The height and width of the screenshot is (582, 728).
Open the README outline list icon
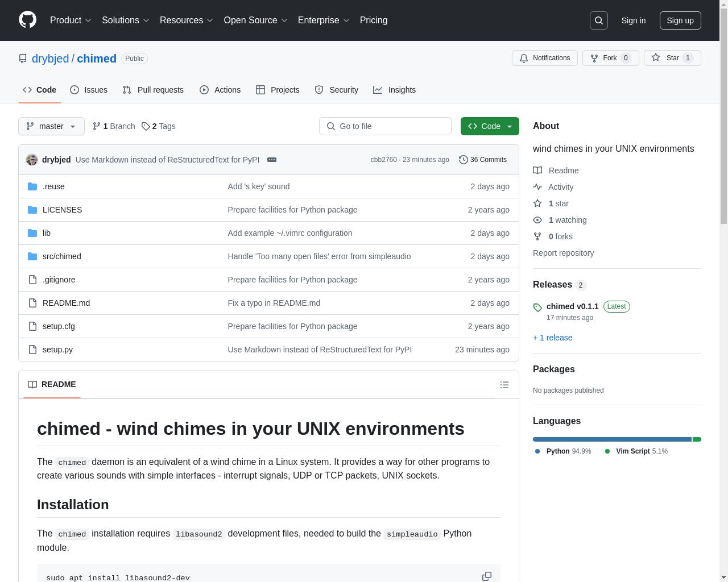[x=504, y=385]
